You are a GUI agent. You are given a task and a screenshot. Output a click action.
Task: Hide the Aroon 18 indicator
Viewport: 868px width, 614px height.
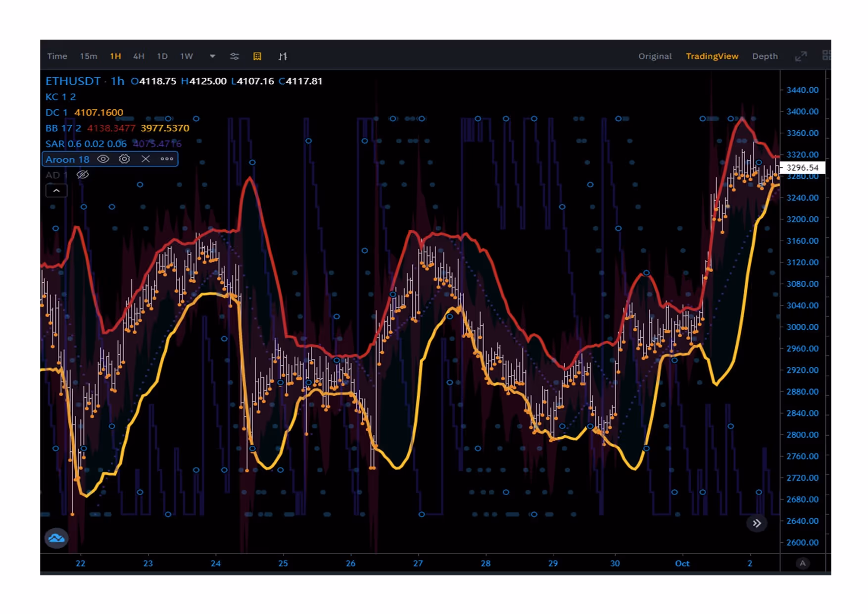103,159
